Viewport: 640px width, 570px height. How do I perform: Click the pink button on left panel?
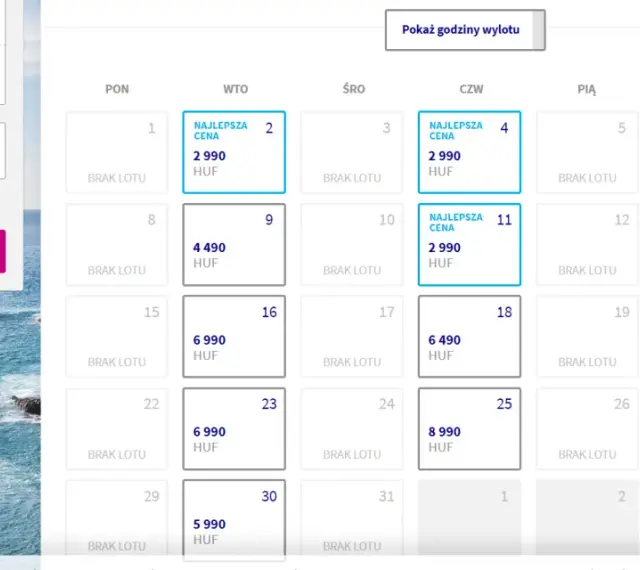[x=2, y=251]
